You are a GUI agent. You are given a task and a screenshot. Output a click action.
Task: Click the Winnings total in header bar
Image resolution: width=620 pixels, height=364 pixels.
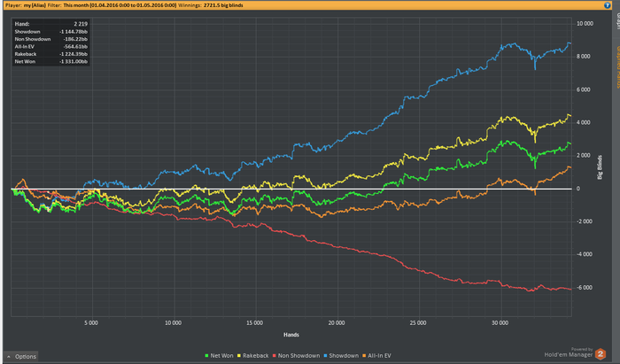click(223, 5)
